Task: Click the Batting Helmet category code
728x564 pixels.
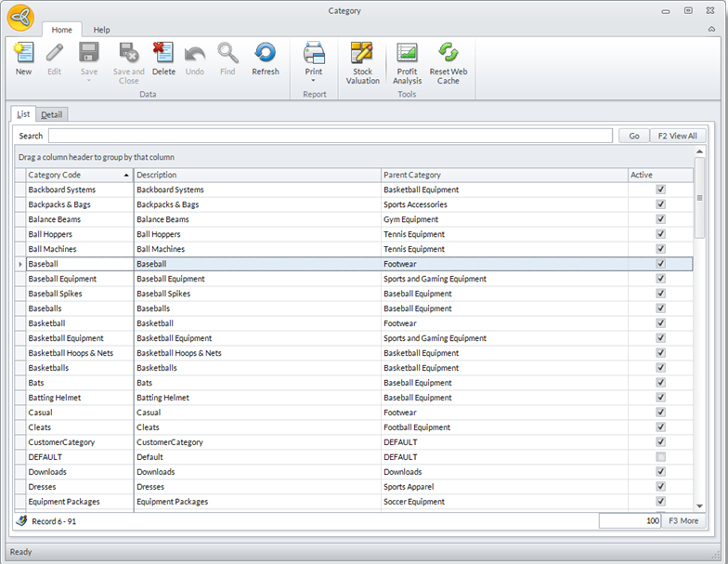Action: click(x=80, y=398)
